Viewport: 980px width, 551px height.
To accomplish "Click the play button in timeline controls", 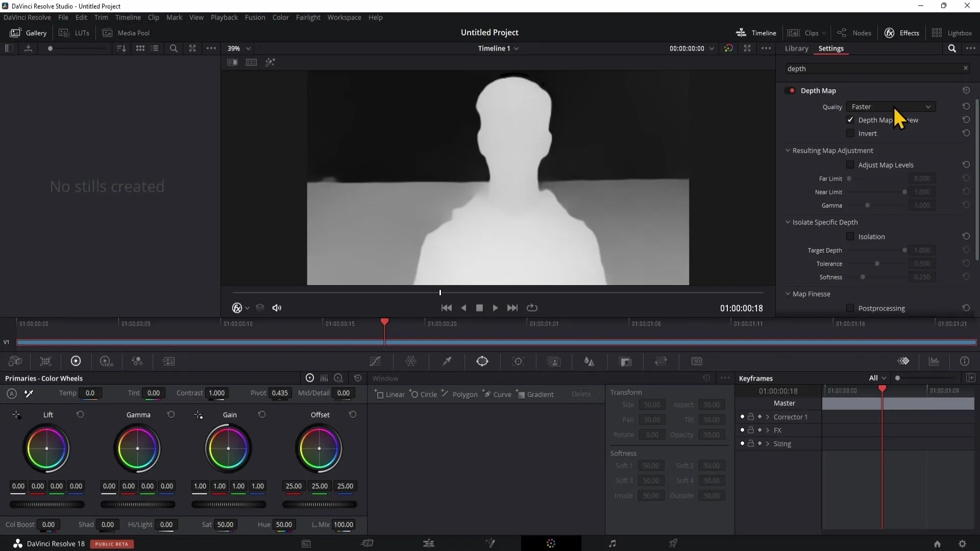I will coord(495,308).
